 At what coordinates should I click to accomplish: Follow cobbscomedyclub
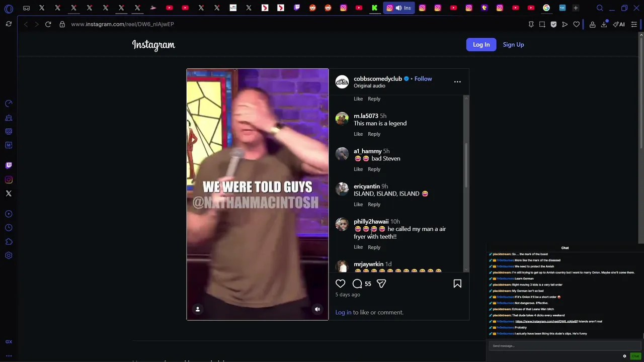pos(423,79)
